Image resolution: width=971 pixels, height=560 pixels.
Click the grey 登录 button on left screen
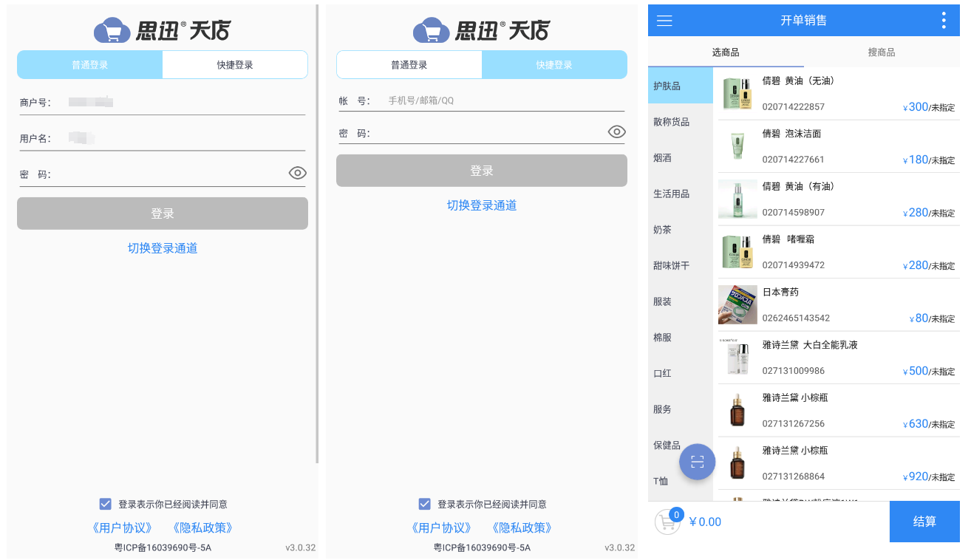click(163, 214)
